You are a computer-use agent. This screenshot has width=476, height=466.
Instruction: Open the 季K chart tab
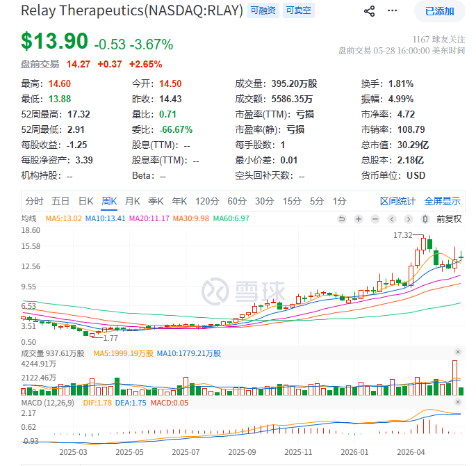pyautogui.click(x=156, y=201)
